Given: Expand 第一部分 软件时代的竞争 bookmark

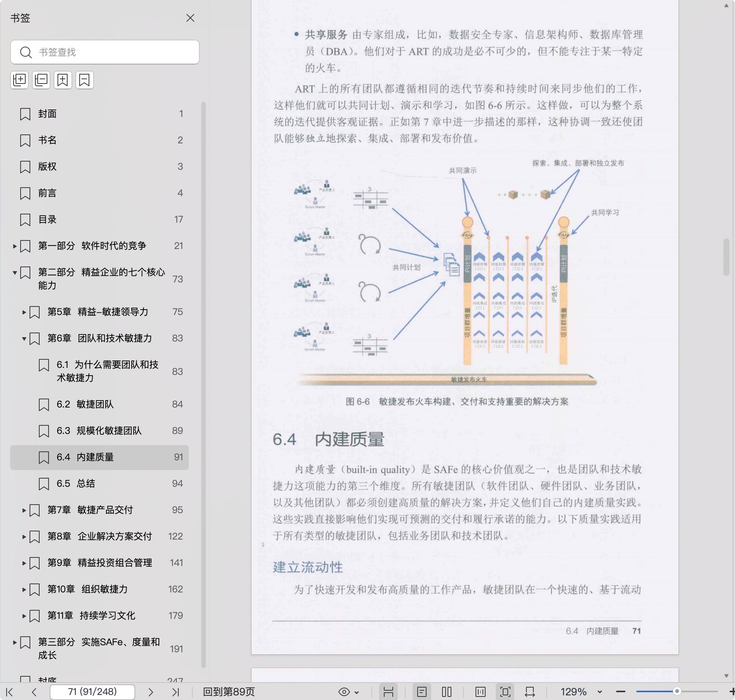Looking at the screenshot, I should 15,246.
